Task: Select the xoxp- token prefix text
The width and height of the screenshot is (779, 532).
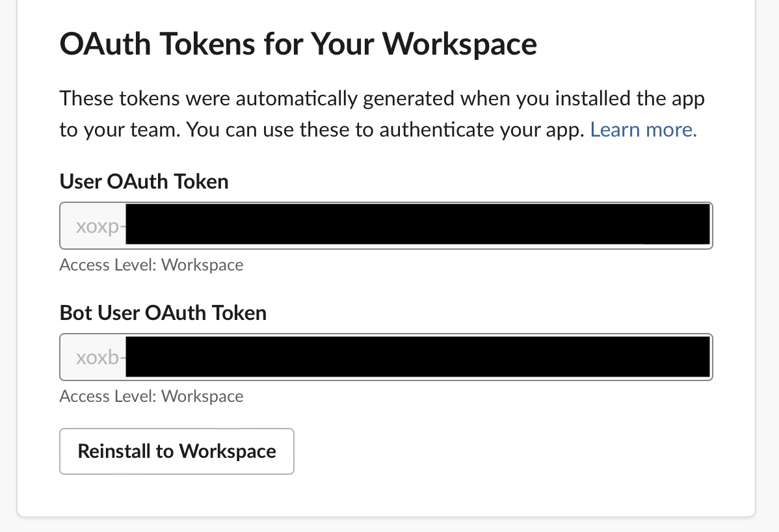Action: (100, 226)
